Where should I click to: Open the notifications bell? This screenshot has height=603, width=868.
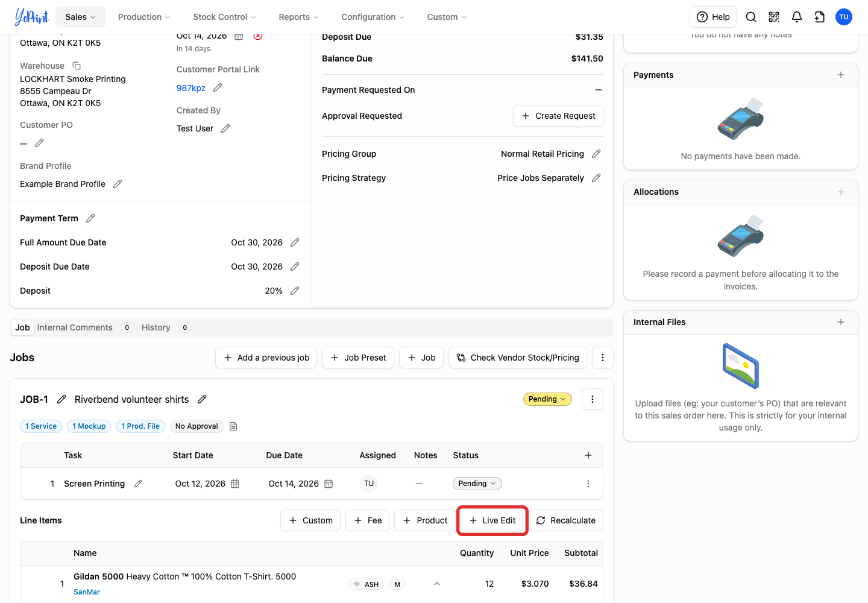pos(797,17)
